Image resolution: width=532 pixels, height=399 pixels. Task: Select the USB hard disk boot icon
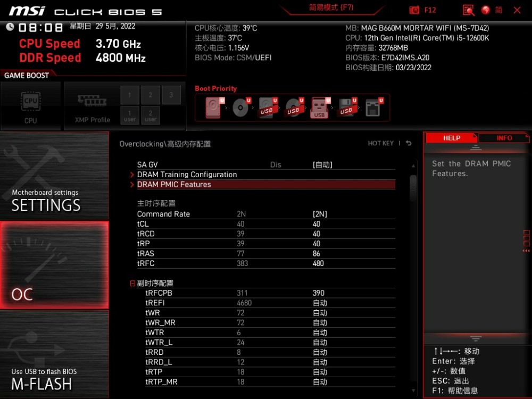268,107
